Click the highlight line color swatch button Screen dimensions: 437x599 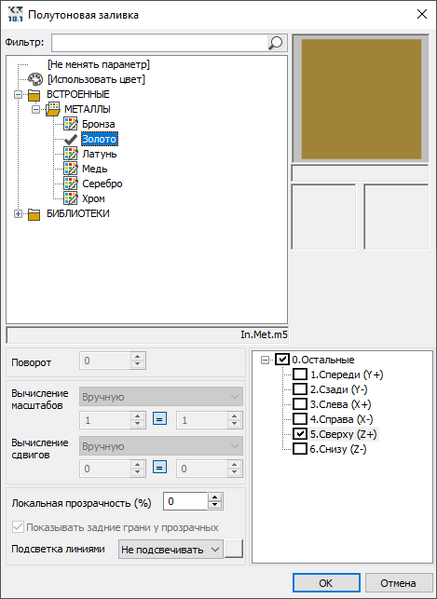[x=234, y=549]
